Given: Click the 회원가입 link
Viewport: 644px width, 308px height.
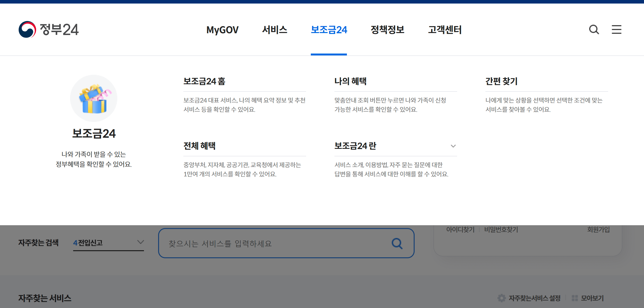Looking at the screenshot, I should pos(598,229).
